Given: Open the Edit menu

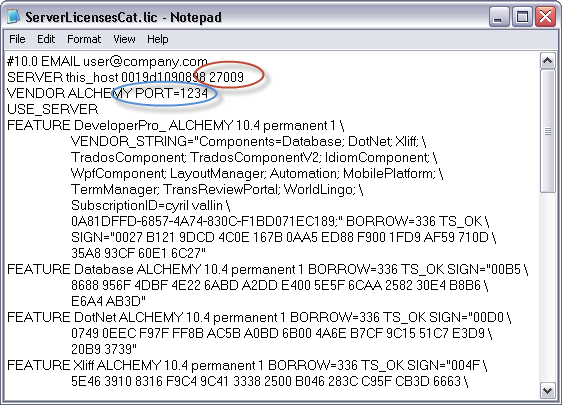Looking at the screenshot, I should pos(46,39).
